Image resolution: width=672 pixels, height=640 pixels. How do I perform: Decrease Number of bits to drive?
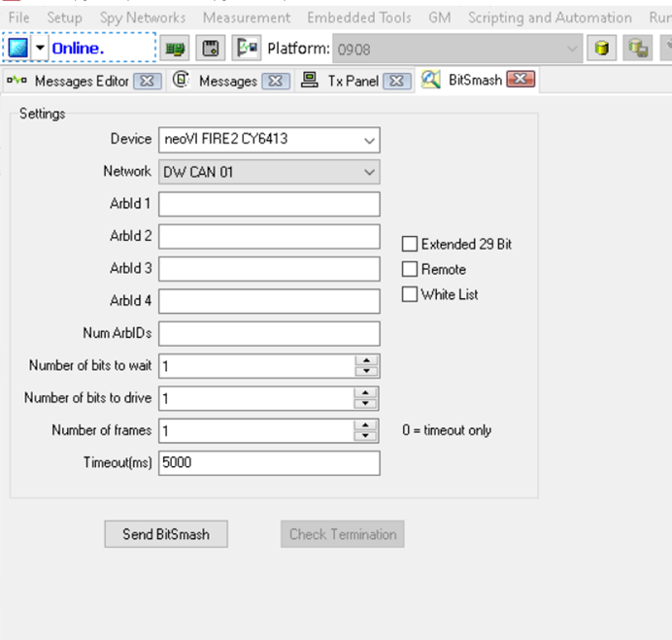[x=365, y=403]
